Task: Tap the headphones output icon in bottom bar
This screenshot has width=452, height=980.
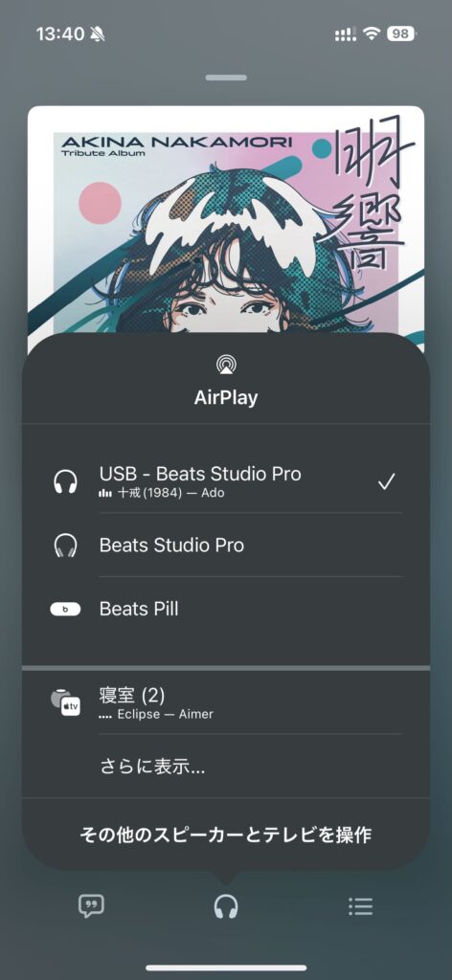Action: [x=226, y=905]
